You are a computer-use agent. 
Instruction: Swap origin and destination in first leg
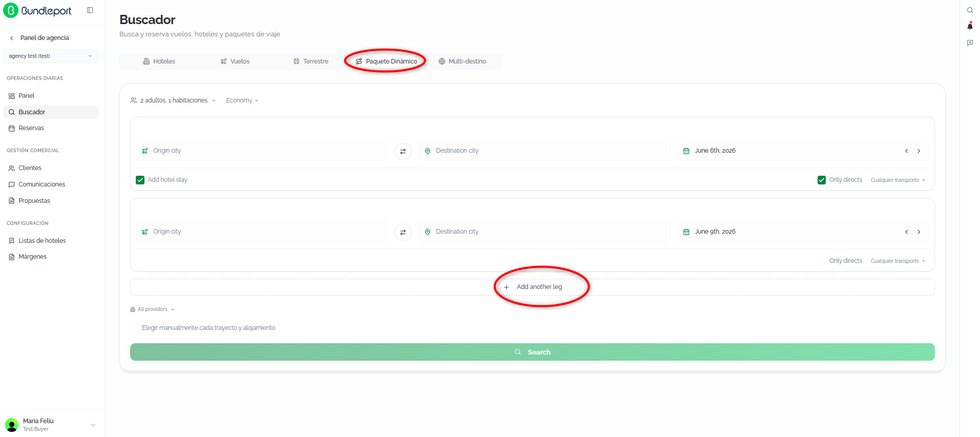coord(403,151)
